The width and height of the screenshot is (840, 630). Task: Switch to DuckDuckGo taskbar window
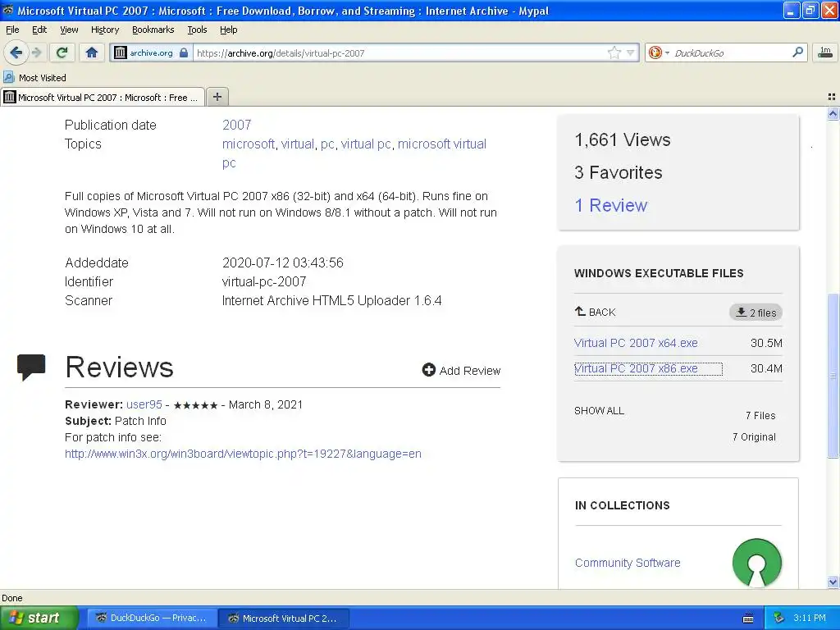[153, 619]
